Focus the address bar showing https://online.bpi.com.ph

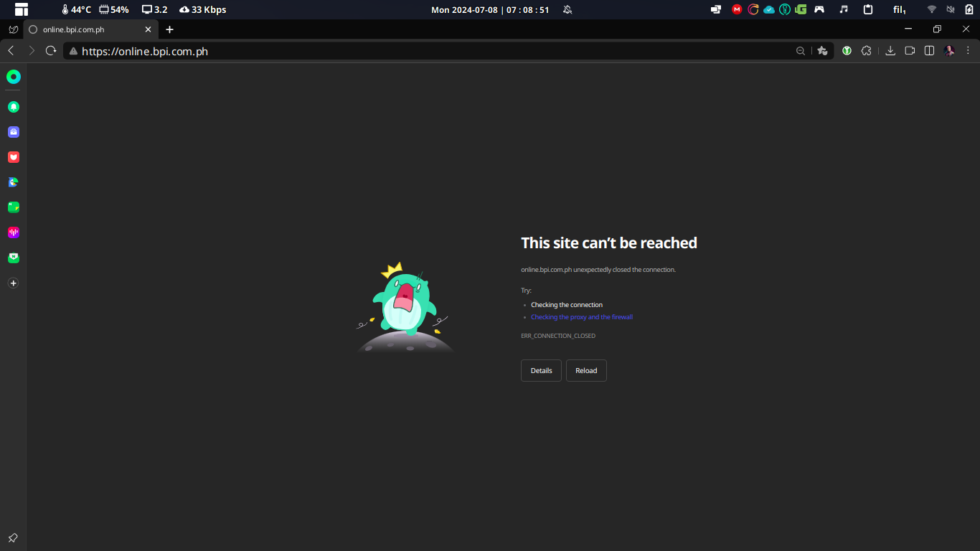pos(430,51)
